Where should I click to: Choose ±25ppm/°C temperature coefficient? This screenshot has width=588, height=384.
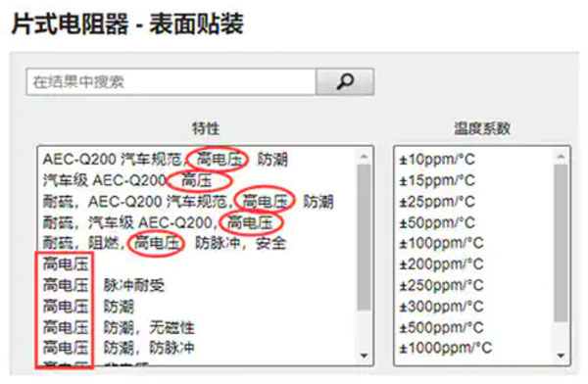(437, 202)
